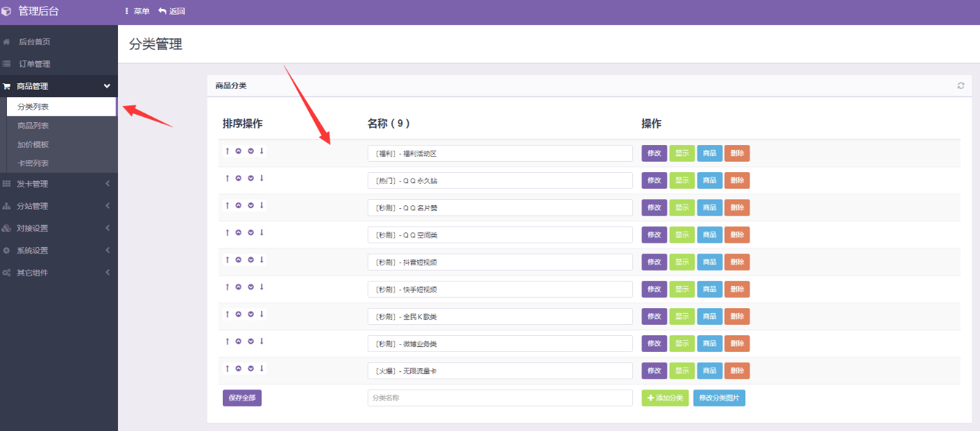Send QQ空间类 to bottom with down arrow
The width and height of the screenshot is (980, 431).
262,233
